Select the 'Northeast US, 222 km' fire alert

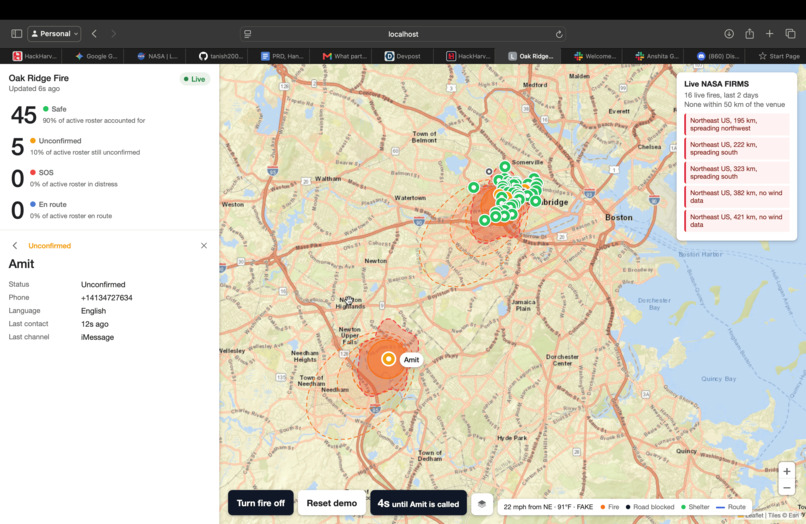(737, 149)
